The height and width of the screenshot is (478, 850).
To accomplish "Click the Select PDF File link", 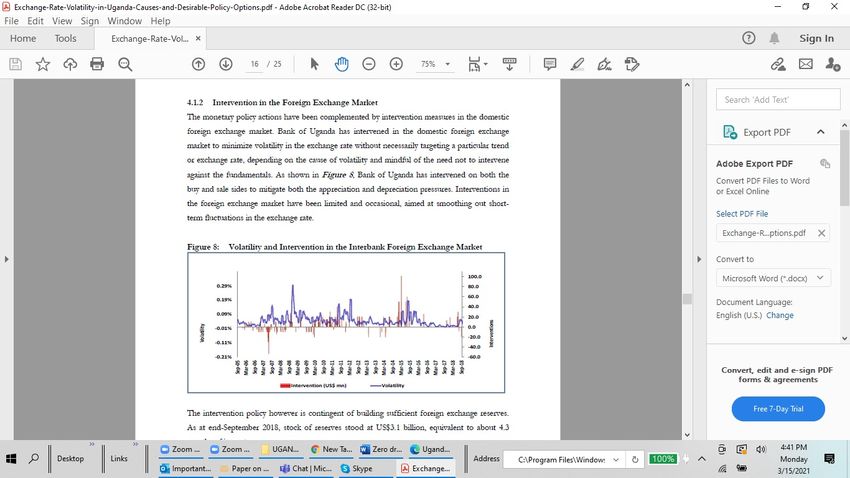I will click(x=742, y=214).
